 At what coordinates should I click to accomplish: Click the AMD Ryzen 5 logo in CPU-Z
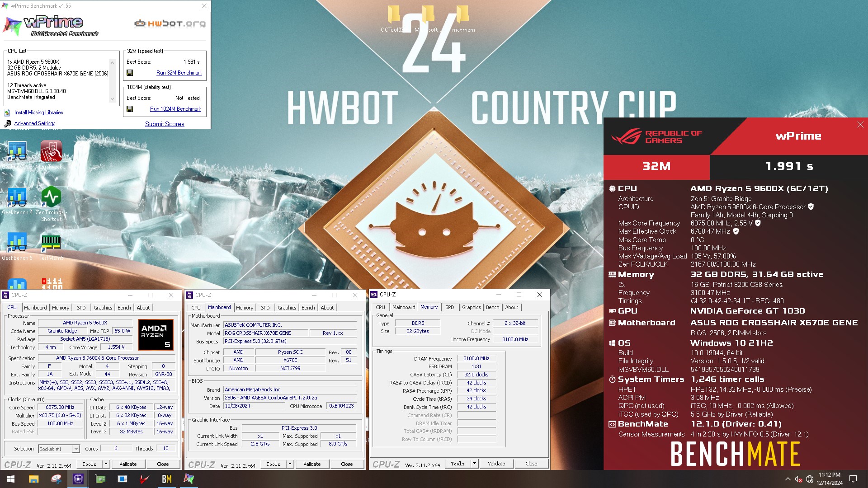(156, 335)
